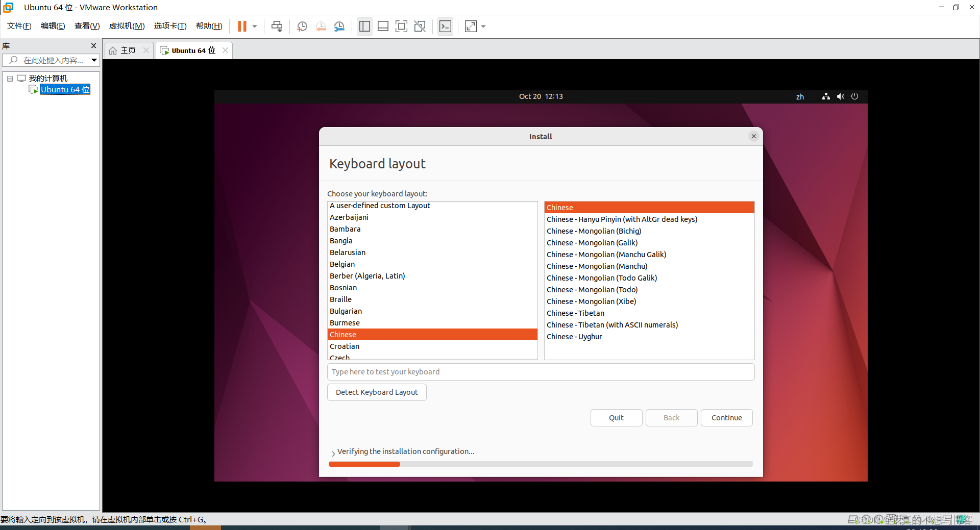Click the VMware pause virtual machine icon
The width and height of the screenshot is (980, 530).
242,27
